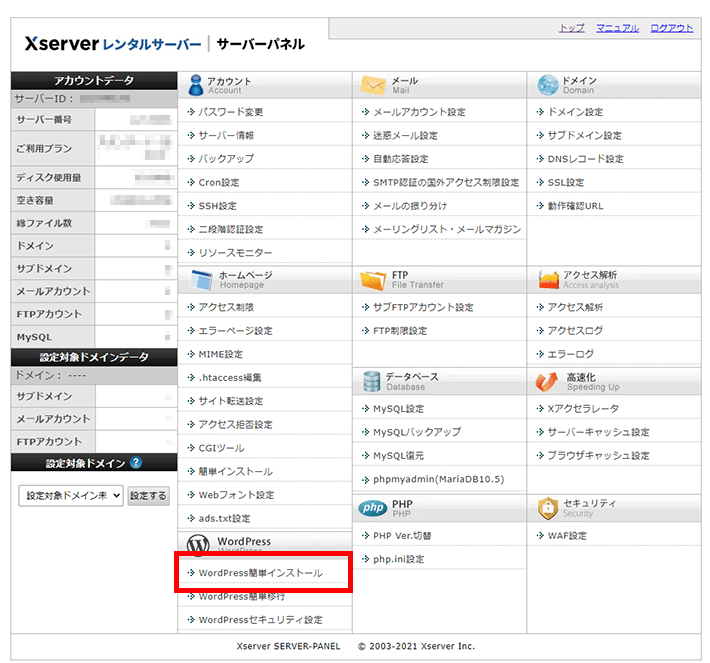710x663 pixels.
Task: Open リソースモニター
Action: pyautogui.click(x=235, y=253)
